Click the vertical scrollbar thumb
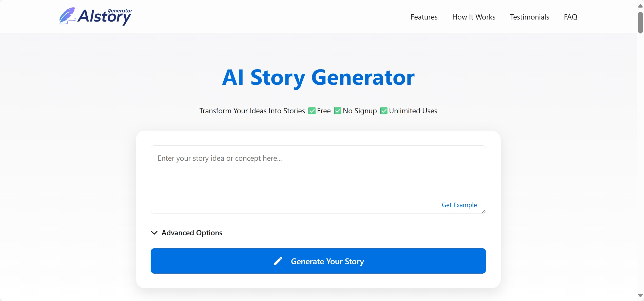Screen dimensions: 644x301 click(x=640, y=22)
